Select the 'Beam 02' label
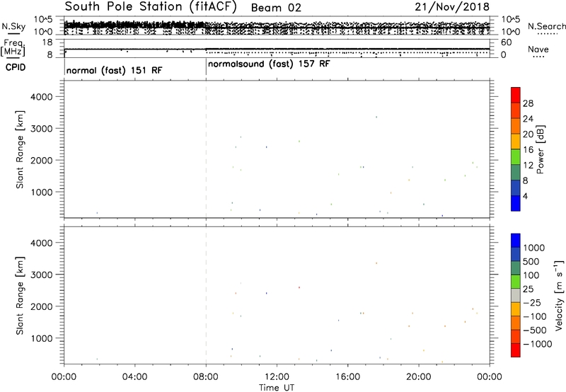Image resolution: width=566 pixels, height=392 pixels. [x=276, y=8]
